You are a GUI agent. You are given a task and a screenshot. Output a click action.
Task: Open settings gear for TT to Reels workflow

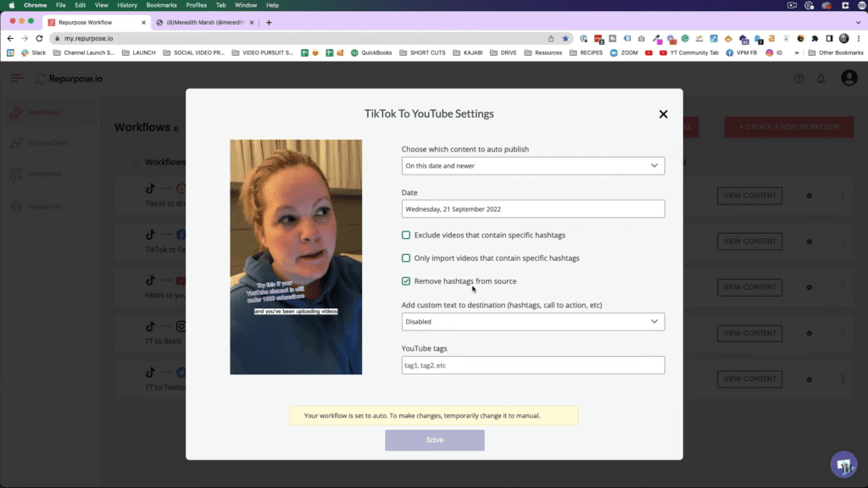click(x=810, y=333)
